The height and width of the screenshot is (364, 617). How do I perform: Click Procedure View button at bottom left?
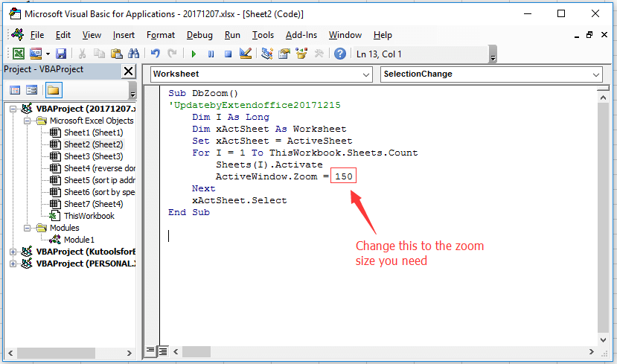coord(150,351)
